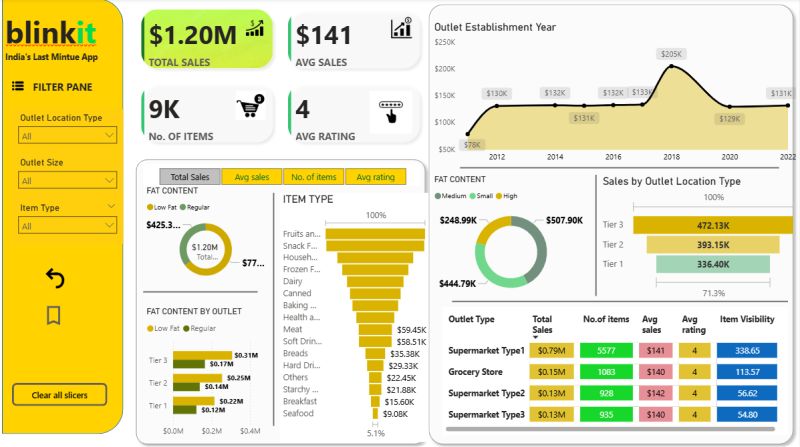Click the Breads $35.38K funnel bar
This screenshot has height=447, width=800.
tap(376, 354)
